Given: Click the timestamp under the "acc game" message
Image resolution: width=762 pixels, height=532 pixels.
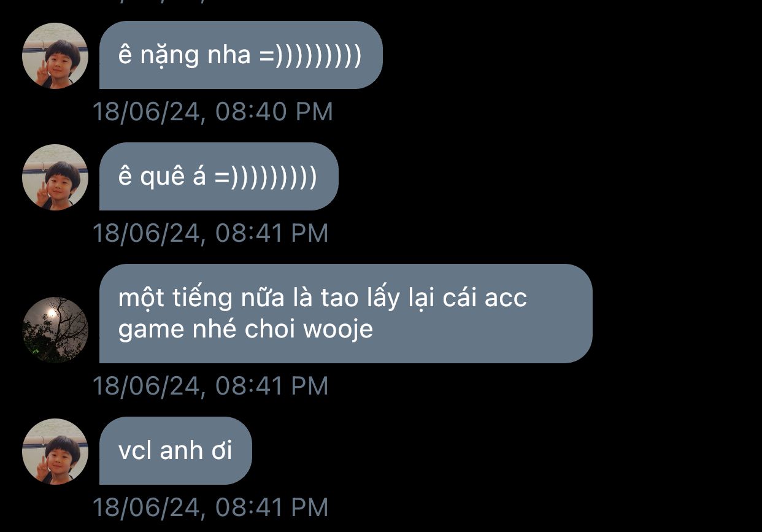Looking at the screenshot, I should coord(210,386).
